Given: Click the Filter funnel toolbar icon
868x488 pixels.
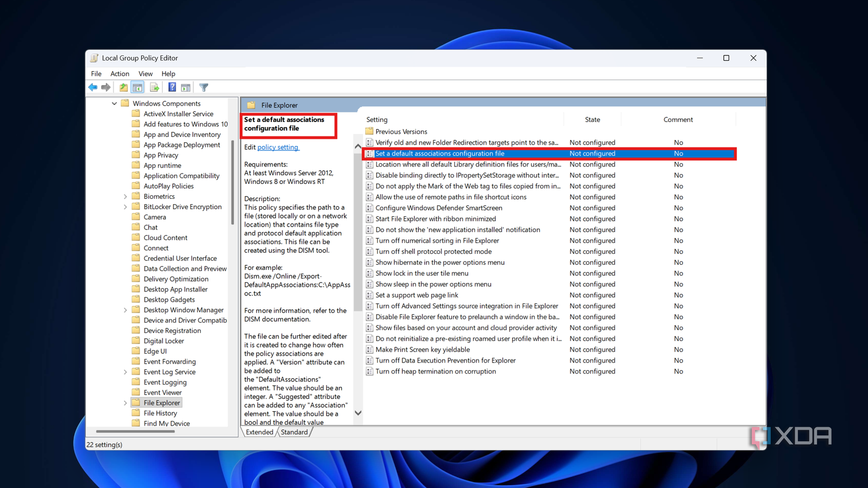Looking at the screenshot, I should coord(204,87).
